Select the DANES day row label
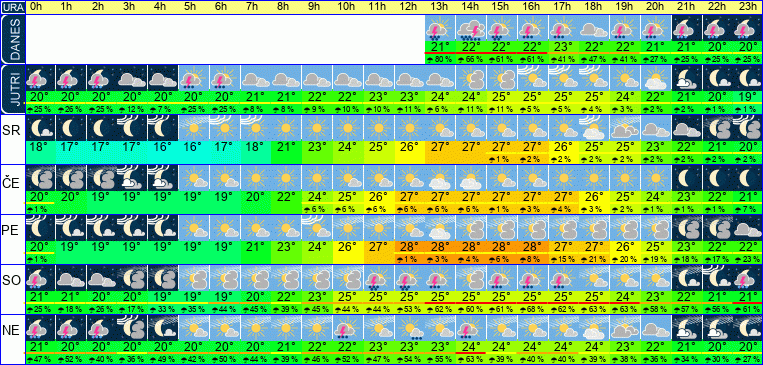 (12, 39)
